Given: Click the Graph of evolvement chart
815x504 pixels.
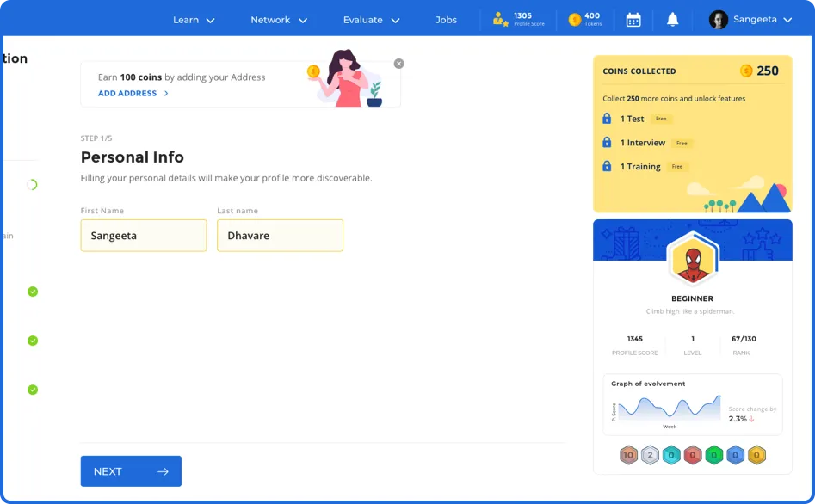Looking at the screenshot, I should coord(669,407).
